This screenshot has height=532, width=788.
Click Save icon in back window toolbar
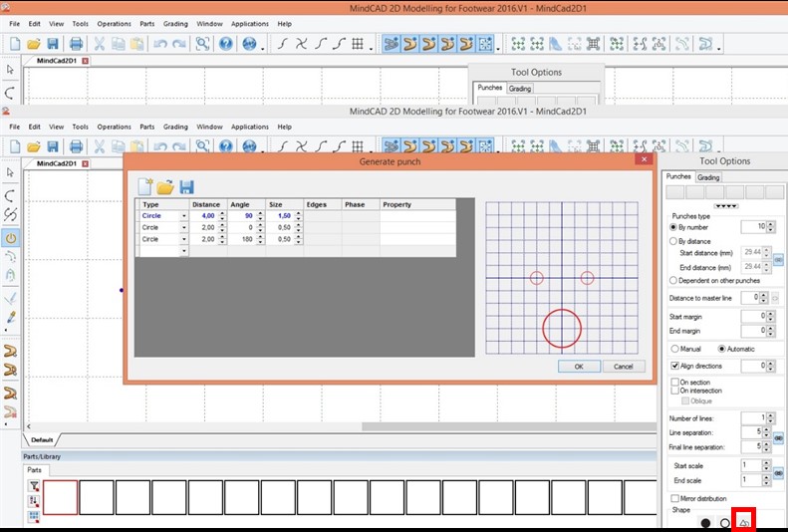coord(52,44)
